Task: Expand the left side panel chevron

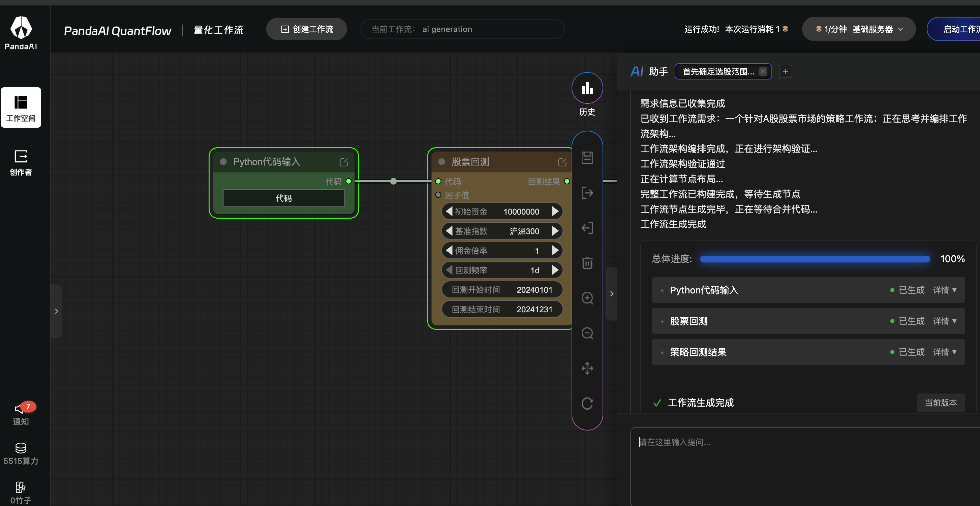Action: pyautogui.click(x=56, y=311)
